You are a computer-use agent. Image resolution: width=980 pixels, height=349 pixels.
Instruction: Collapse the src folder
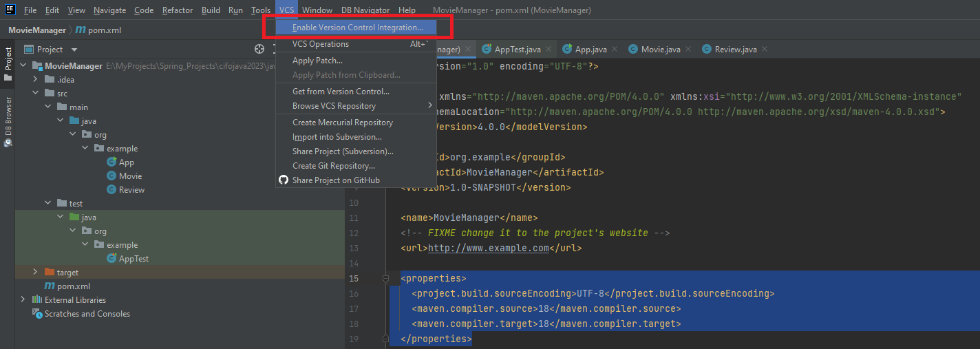36,94
